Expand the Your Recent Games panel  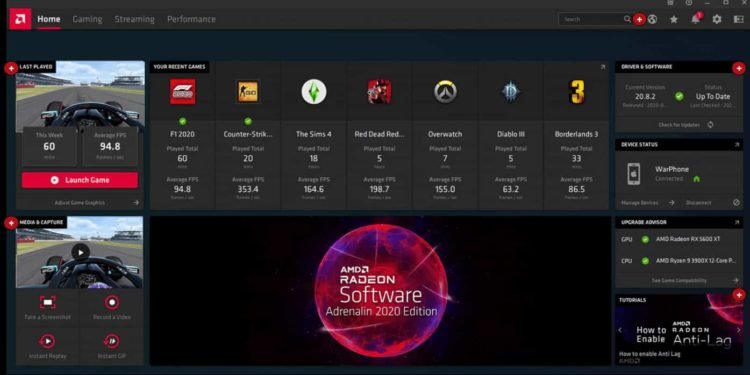pos(603,67)
